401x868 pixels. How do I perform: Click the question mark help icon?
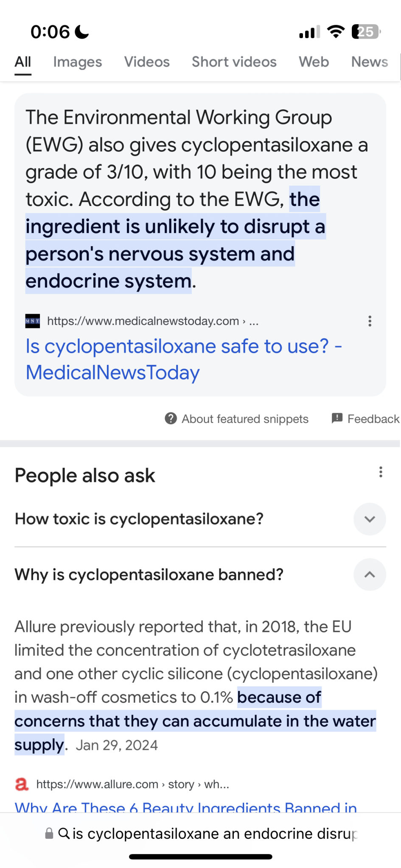point(171,419)
